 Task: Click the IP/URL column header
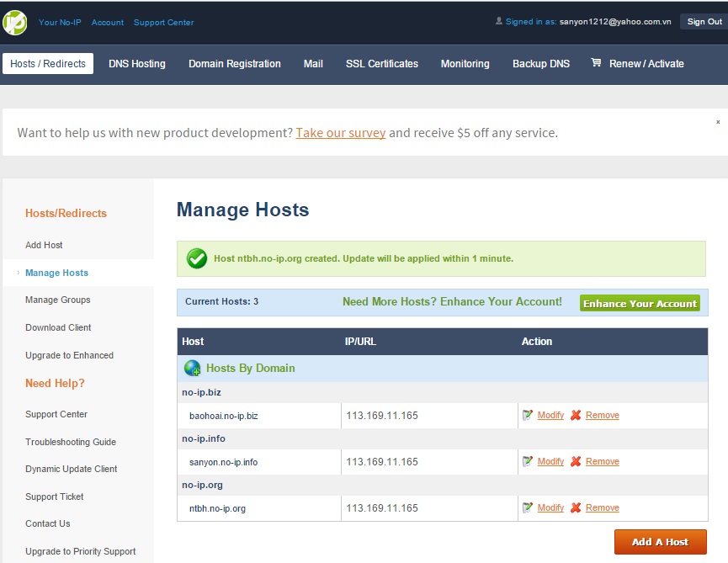click(x=360, y=342)
